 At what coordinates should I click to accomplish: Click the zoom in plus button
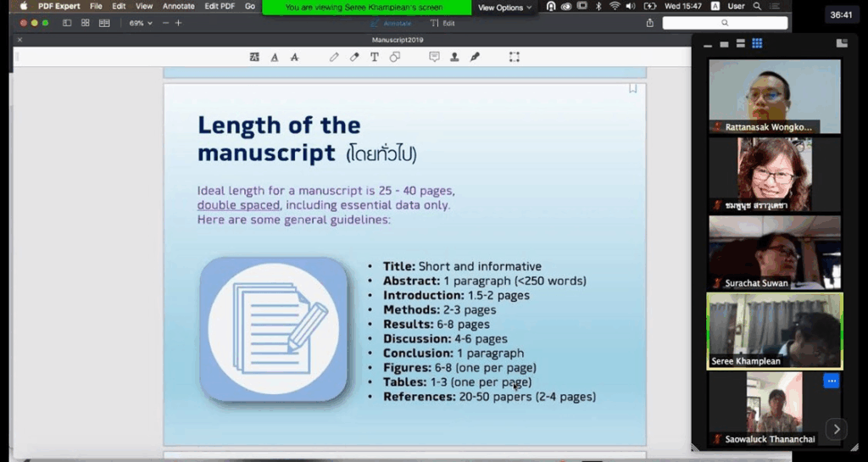178,23
